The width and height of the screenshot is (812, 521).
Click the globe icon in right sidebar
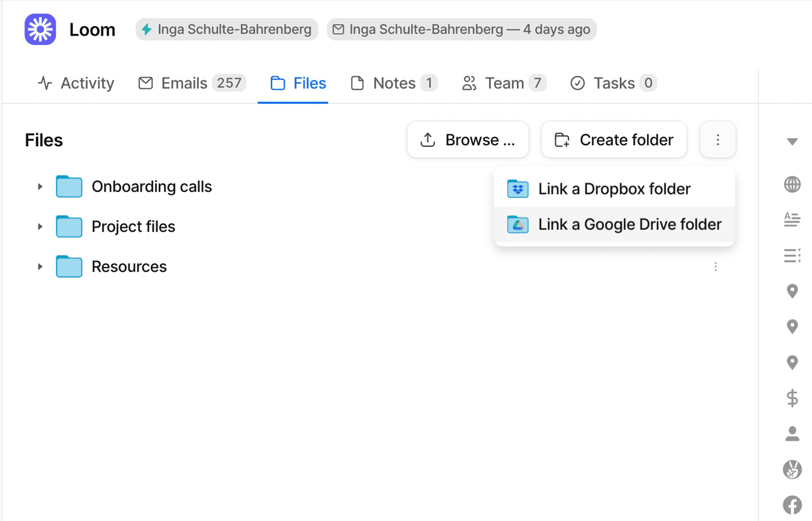pyautogui.click(x=792, y=185)
